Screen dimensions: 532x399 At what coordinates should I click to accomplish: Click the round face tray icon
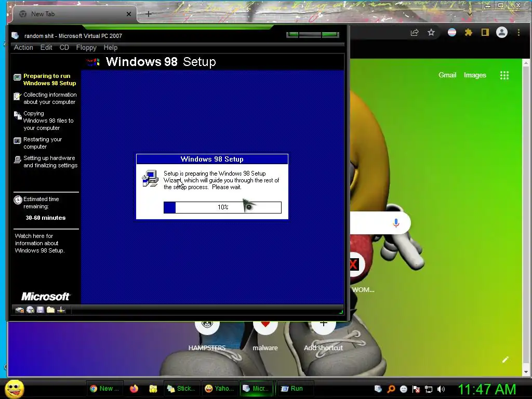(x=403, y=389)
